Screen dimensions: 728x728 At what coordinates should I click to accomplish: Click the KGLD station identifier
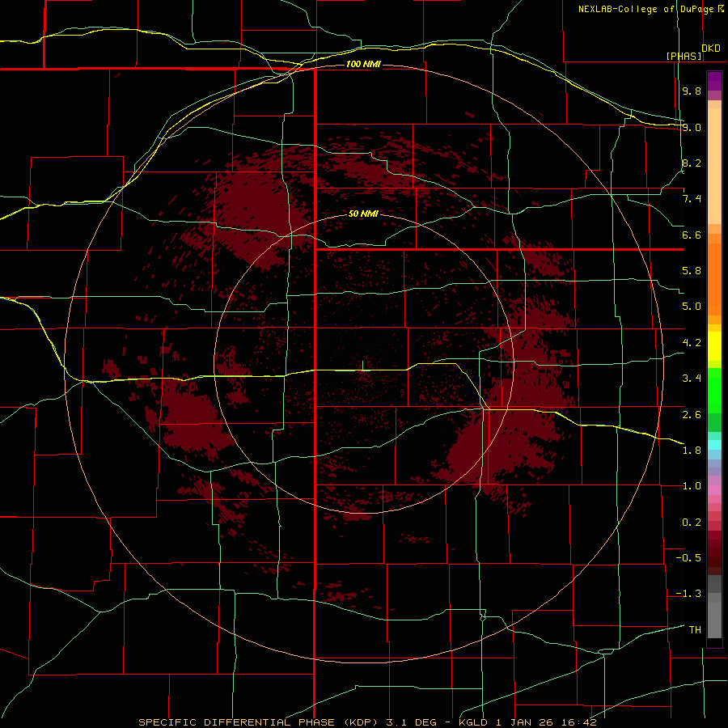coord(472,722)
